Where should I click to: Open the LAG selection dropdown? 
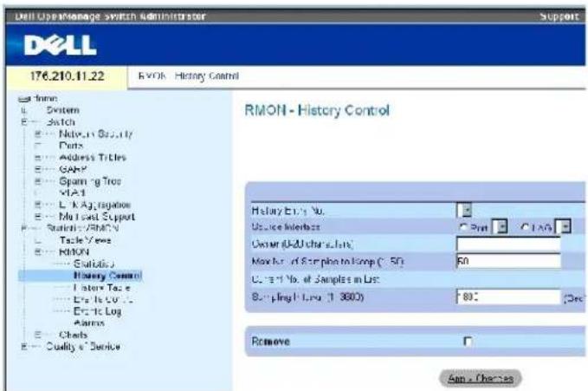click(563, 227)
